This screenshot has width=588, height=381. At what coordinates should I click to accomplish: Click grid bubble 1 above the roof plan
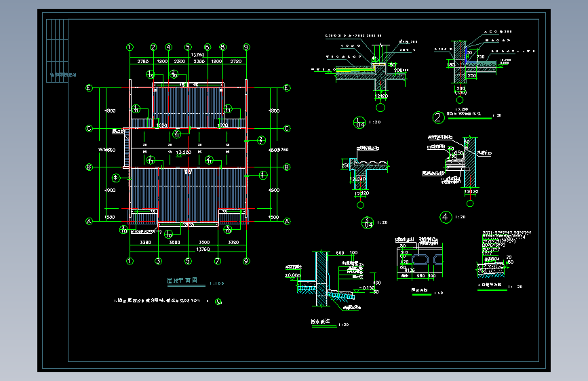(x=130, y=47)
